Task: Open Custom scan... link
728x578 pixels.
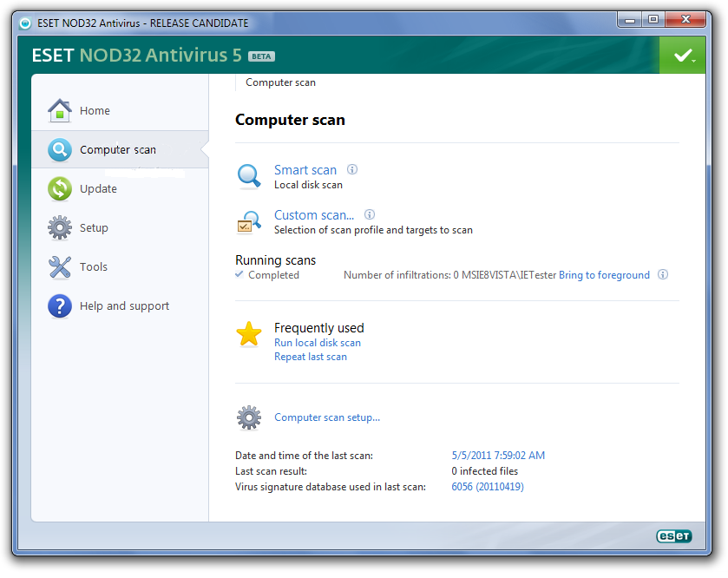Action: tap(314, 215)
